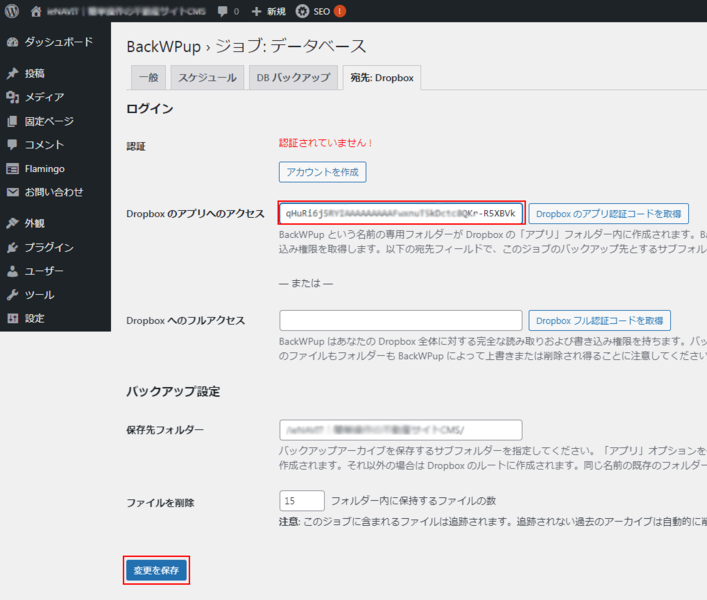707x600 pixels.
Task: Switch to the DB バックアップ tab
Action: (x=294, y=78)
